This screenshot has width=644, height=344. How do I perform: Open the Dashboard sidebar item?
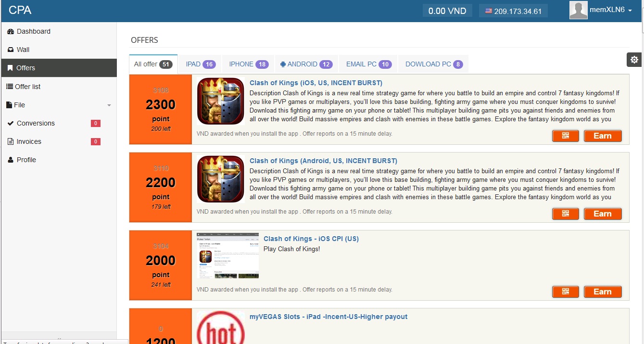[59, 31]
